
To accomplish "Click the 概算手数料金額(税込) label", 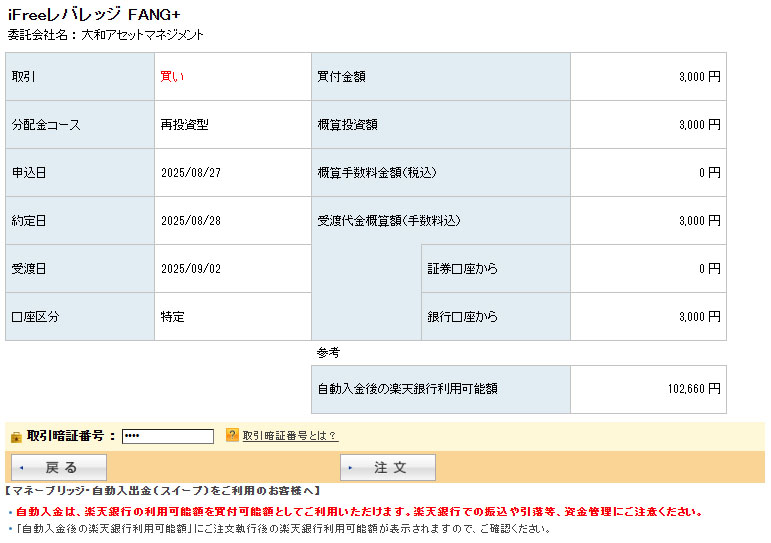I will (377, 173).
